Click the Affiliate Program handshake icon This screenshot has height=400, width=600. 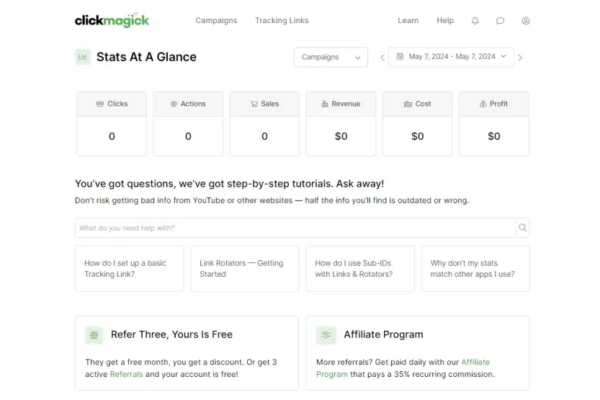(x=326, y=335)
